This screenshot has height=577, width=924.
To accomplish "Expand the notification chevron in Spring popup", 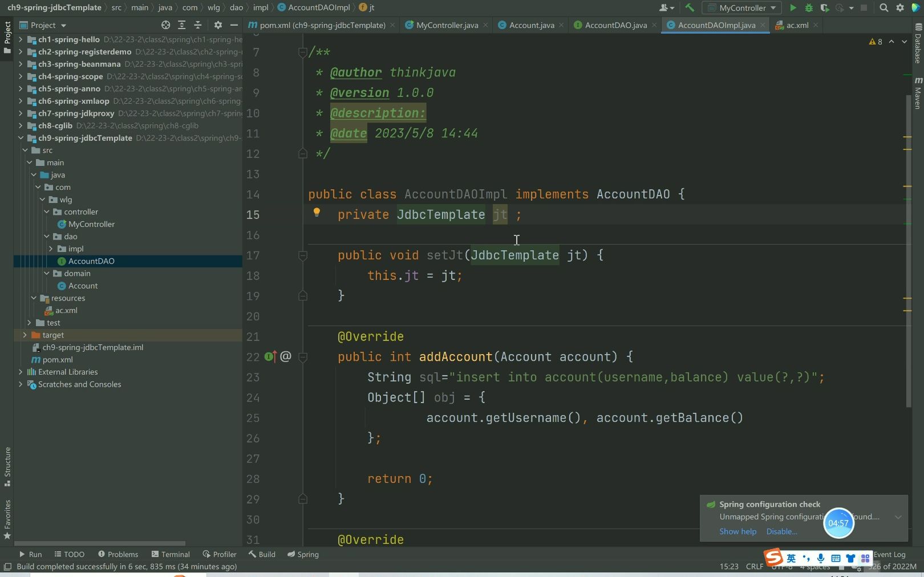I will click(x=898, y=517).
